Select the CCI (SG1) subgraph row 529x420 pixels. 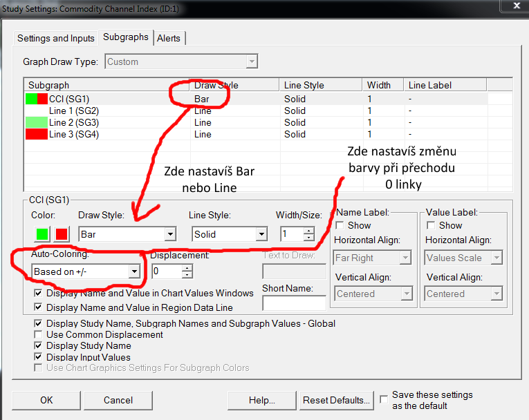tap(69, 99)
